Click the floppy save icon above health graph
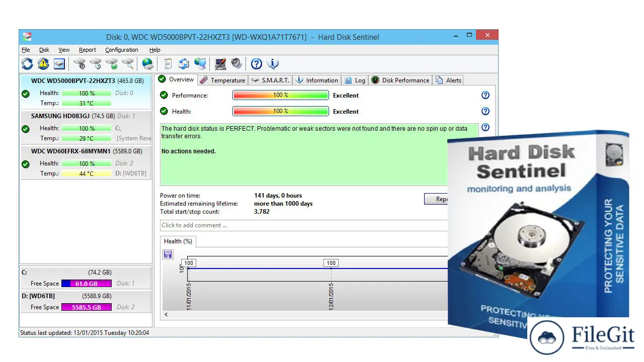The width and height of the screenshot is (644, 362). coord(168,254)
